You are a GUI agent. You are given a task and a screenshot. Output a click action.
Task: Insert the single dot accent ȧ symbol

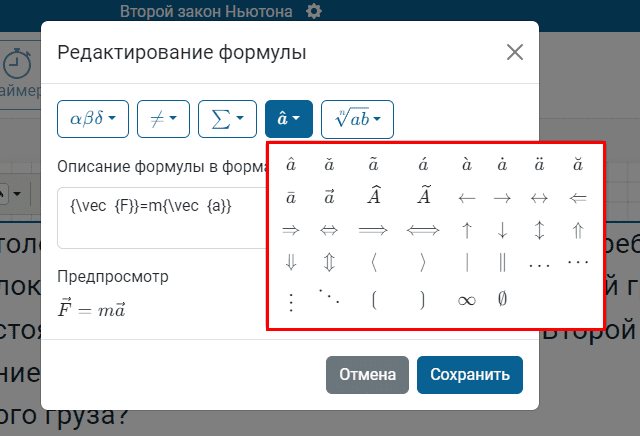(x=502, y=165)
